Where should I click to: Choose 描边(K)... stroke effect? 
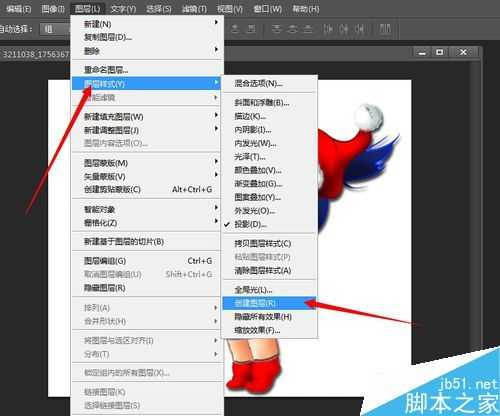(269, 116)
